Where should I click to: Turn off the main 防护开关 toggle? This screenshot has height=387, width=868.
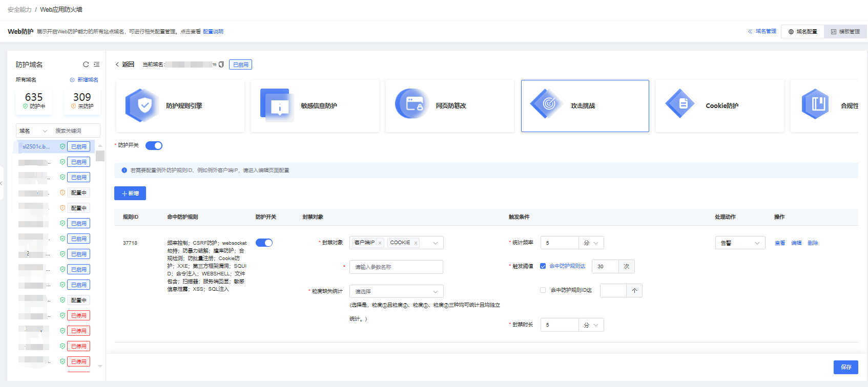[154, 146]
